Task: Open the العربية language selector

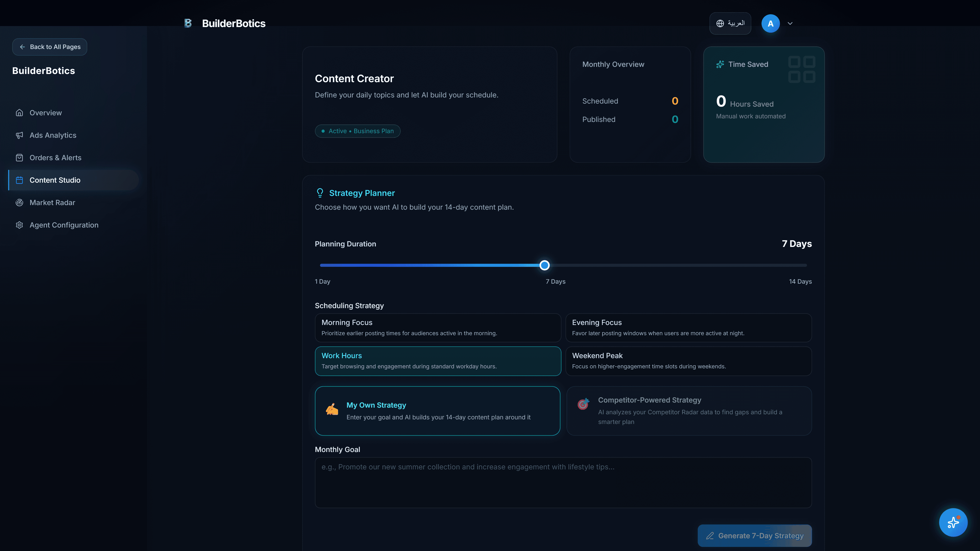Action: point(730,23)
